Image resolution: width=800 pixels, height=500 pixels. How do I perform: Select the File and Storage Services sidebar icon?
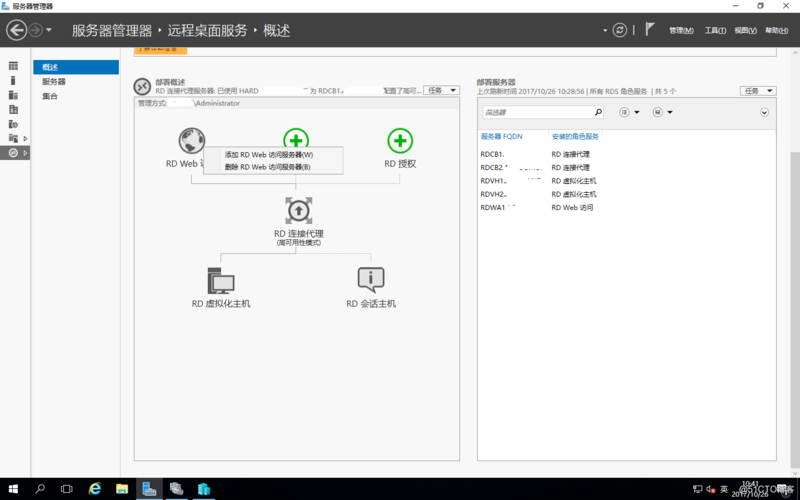click(x=13, y=138)
